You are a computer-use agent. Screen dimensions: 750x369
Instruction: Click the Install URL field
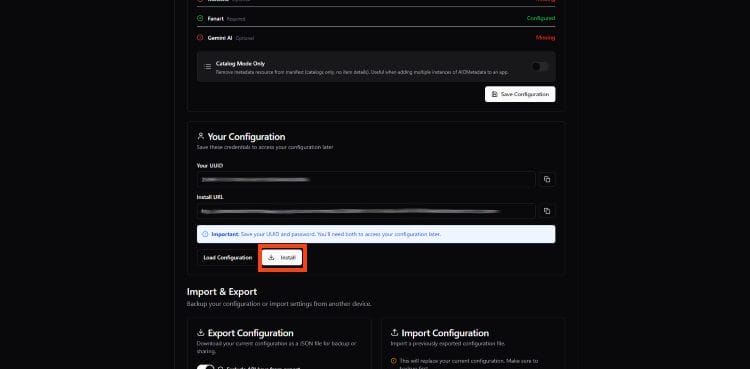[x=366, y=211]
